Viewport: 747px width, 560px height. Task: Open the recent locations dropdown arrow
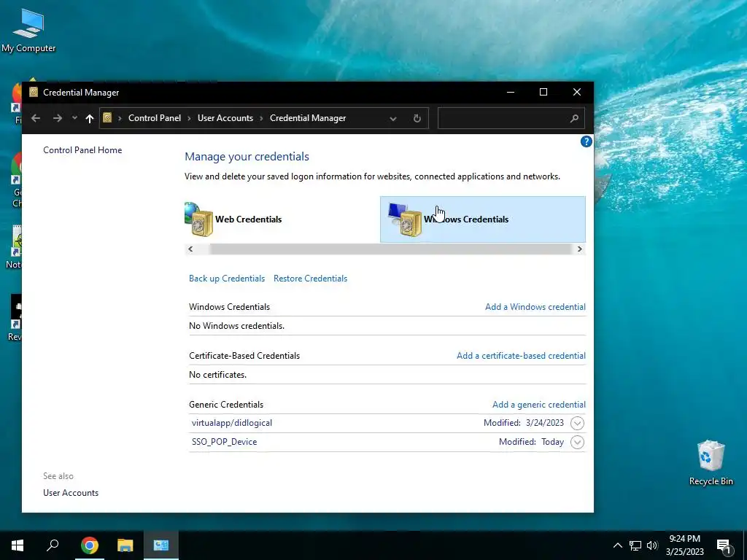[75, 118]
